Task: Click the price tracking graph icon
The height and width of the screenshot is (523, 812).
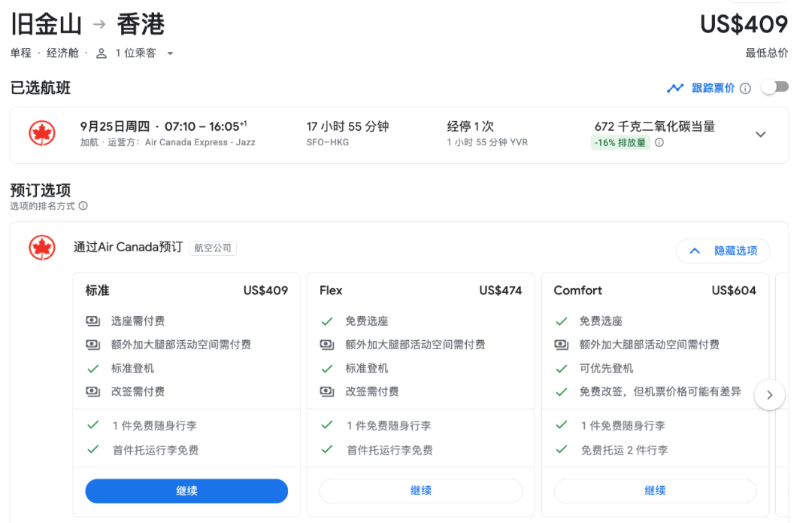Action: (675, 88)
